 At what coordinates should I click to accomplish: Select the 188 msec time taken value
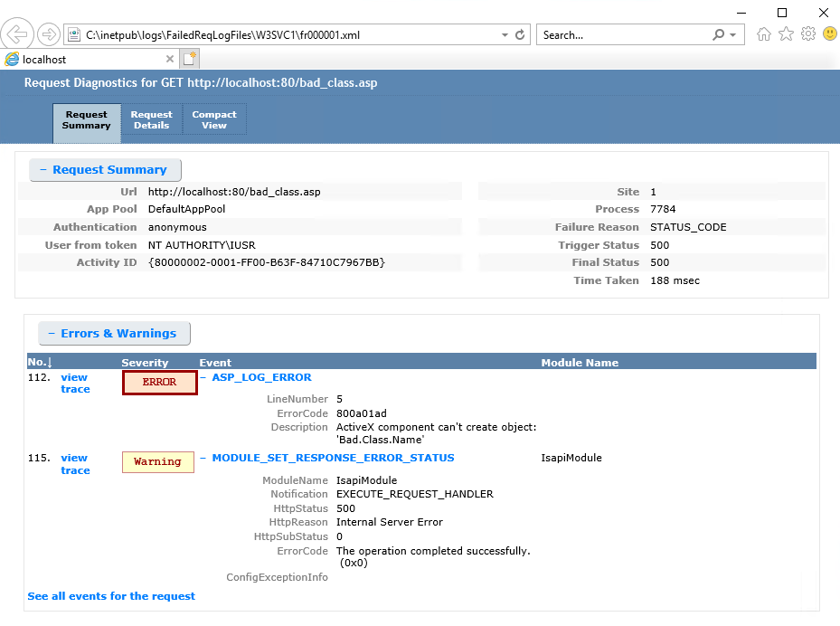675,280
